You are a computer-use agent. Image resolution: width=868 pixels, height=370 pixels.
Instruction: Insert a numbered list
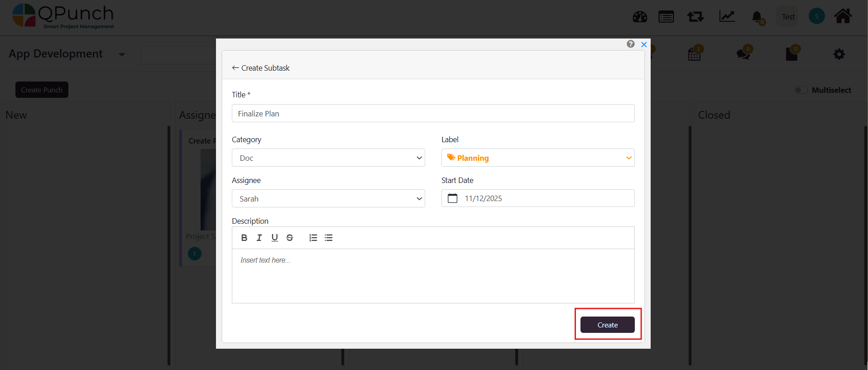pyautogui.click(x=313, y=238)
